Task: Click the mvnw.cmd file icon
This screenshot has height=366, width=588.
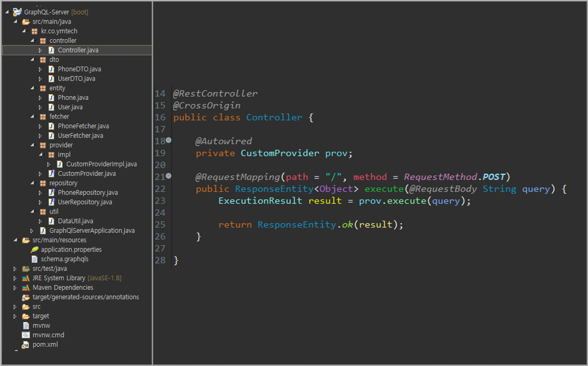Action: [x=26, y=335]
